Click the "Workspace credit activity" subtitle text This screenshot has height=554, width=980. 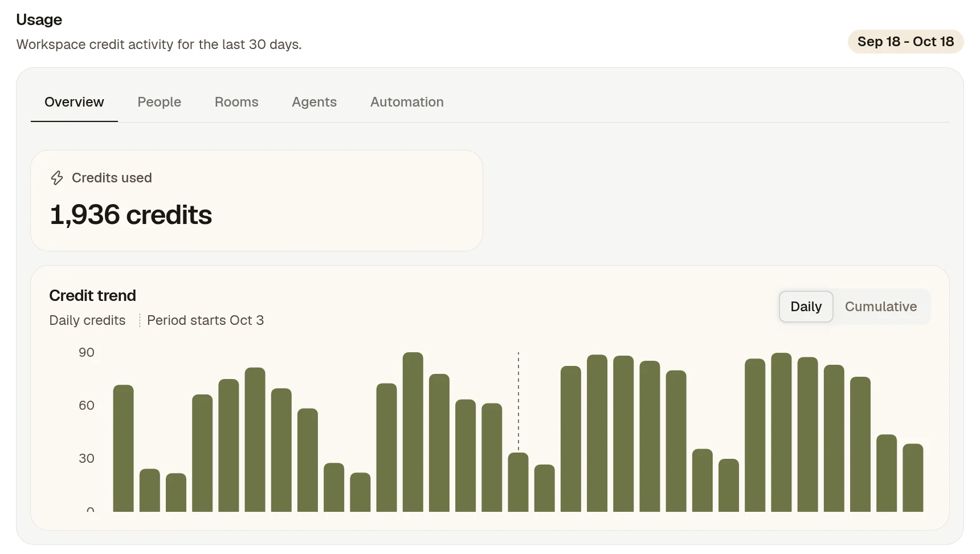pyautogui.click(x=159, y=44)
